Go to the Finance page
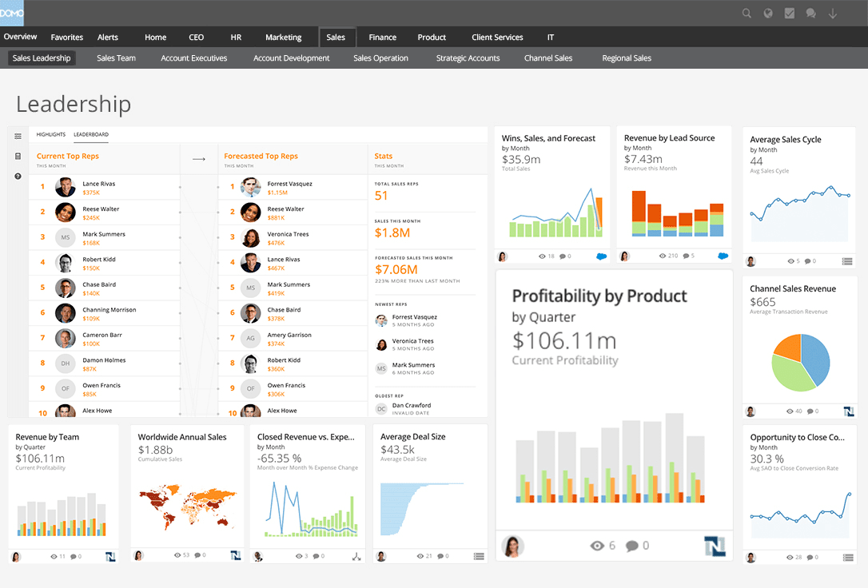868x588 pixels. coord(383,37)
